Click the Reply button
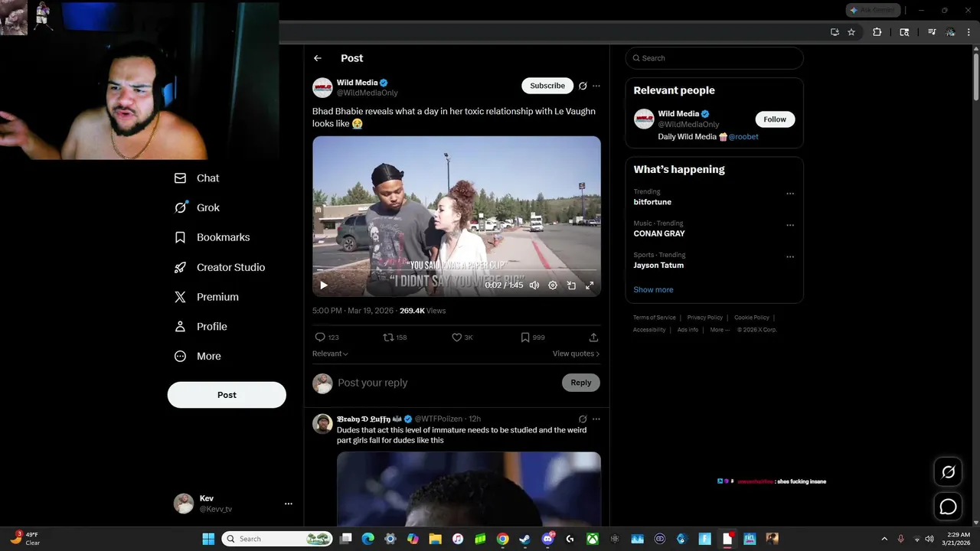 pyautogui.click(x=581, y=383)
